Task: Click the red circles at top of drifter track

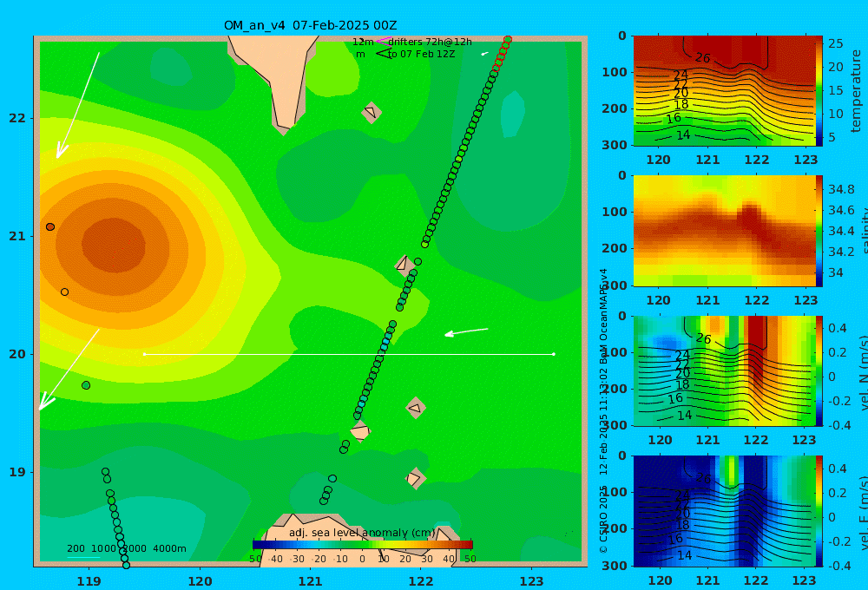Action: 502,53
